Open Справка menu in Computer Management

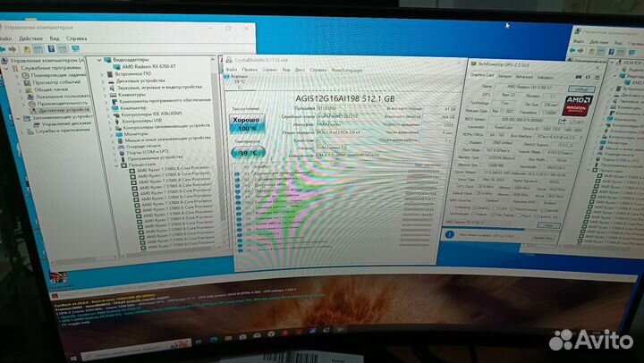coord(76,38)
